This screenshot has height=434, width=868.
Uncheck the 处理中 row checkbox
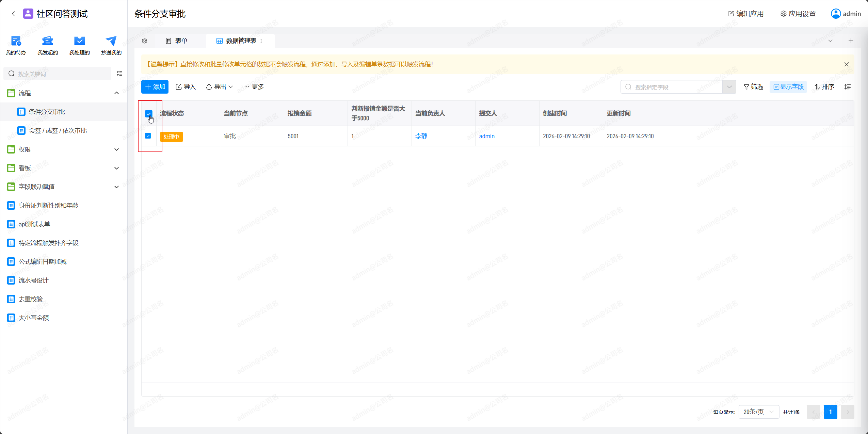tap(148, 136)
